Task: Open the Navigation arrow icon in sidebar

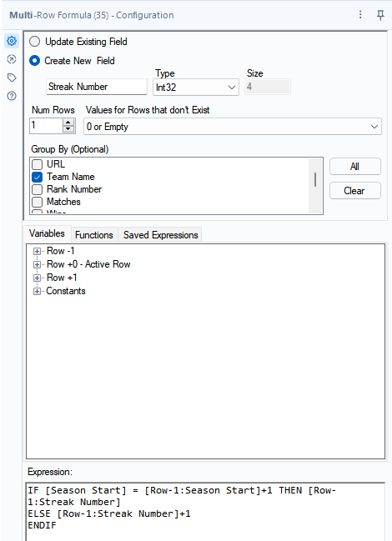Action: pos(12,59)
